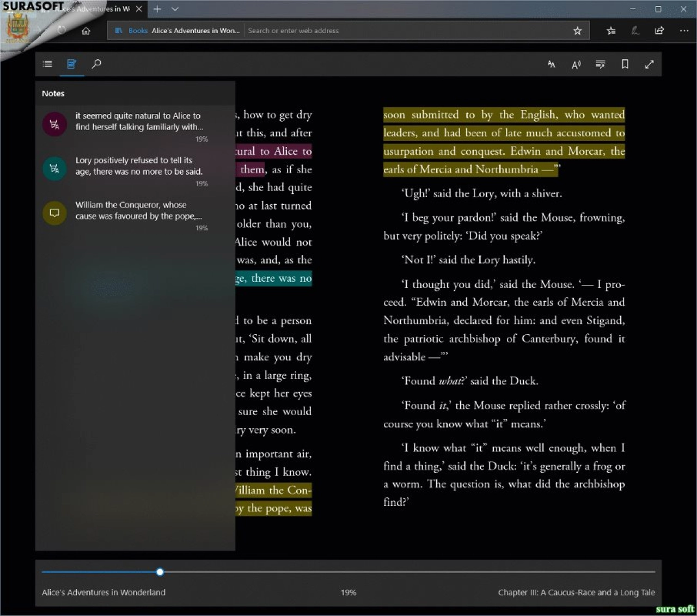This screenshot has height=616, width=697.
Task: Click the Add notes pen icon
Action: click(x=635, y=31)
